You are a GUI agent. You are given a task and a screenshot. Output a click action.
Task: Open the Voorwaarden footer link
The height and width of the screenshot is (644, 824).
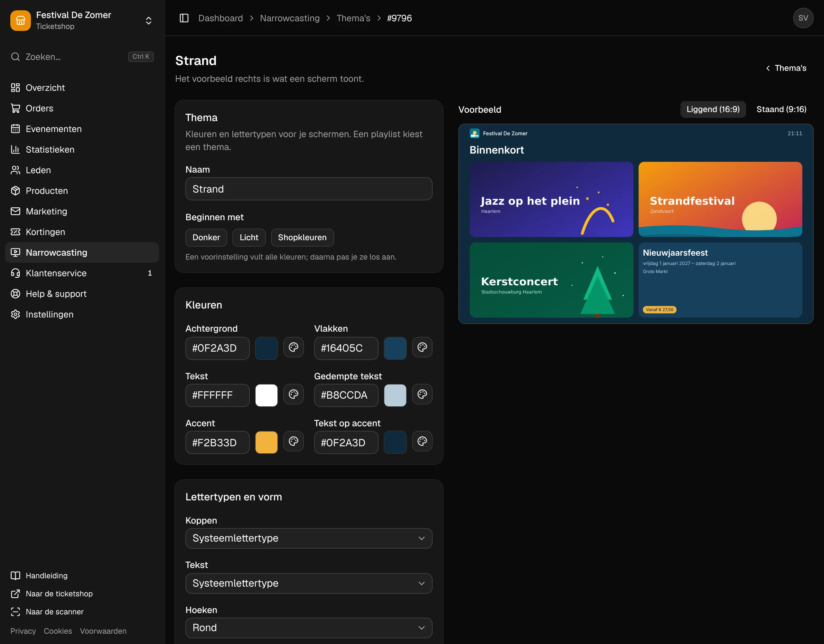pyautogui.click(x=103, y=631)
